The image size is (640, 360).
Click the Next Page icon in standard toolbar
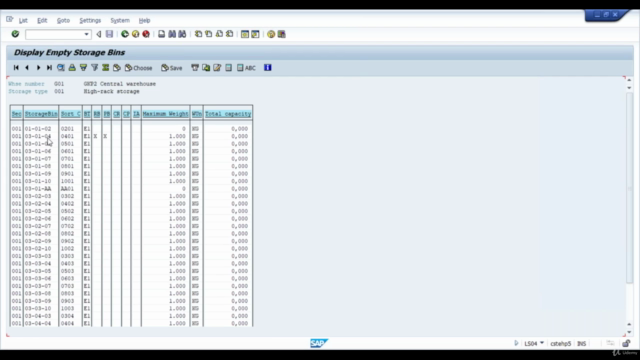pos(219,34)
